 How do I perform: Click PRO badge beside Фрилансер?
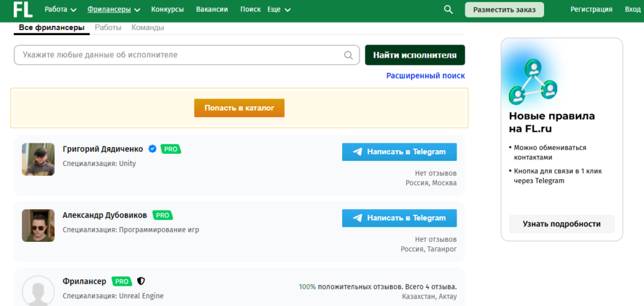pos(122,281)
